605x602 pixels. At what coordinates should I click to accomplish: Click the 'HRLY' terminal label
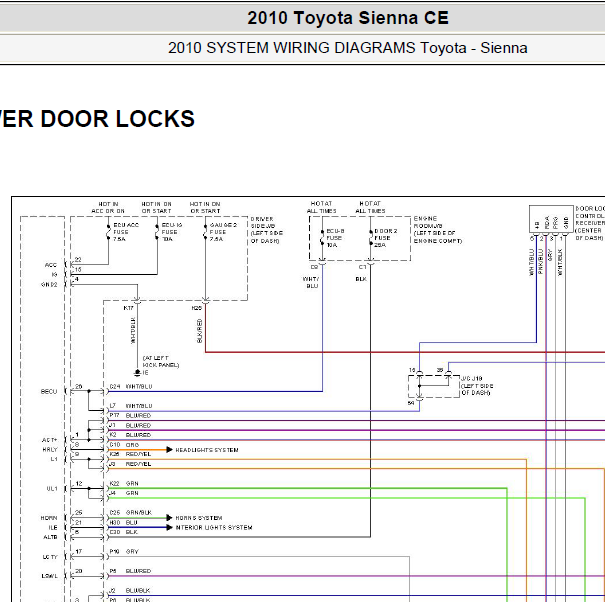click(50, 450)
